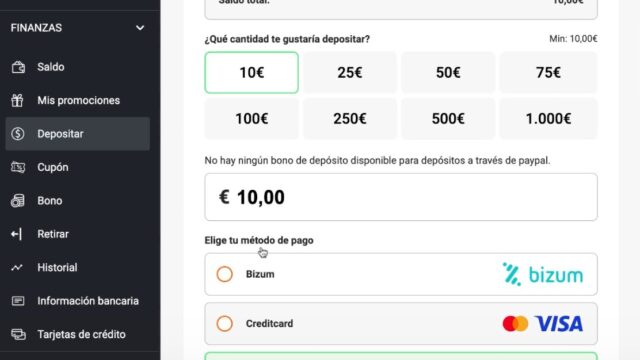Select the Bizum radio button

[224, 274]
